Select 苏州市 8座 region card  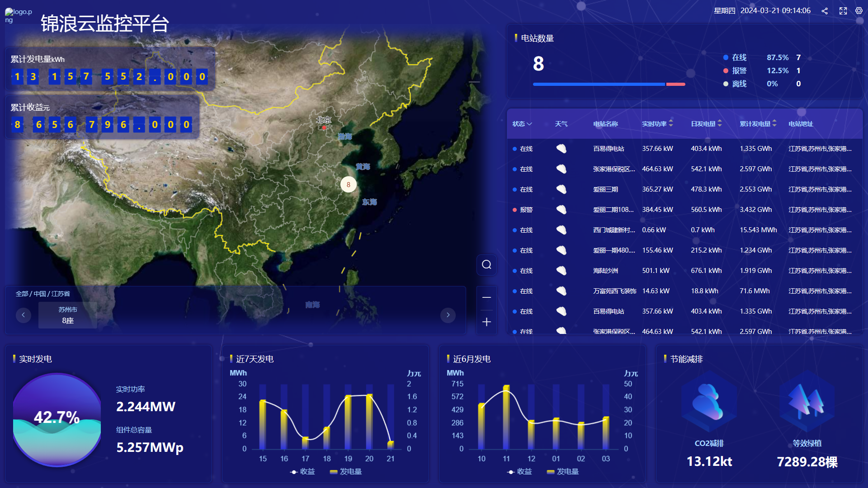68,315
